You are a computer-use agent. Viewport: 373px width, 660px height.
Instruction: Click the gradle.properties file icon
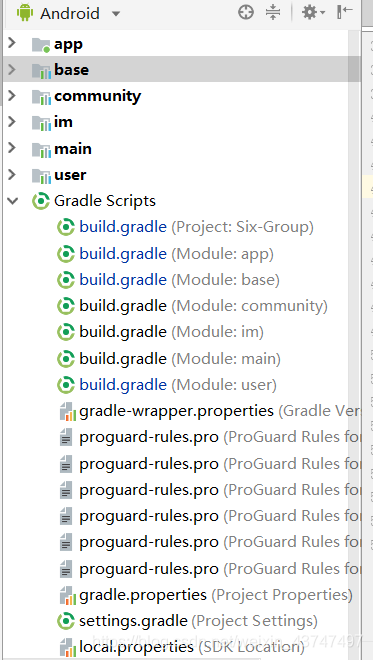pyautogui.click(x=67, y=595)
